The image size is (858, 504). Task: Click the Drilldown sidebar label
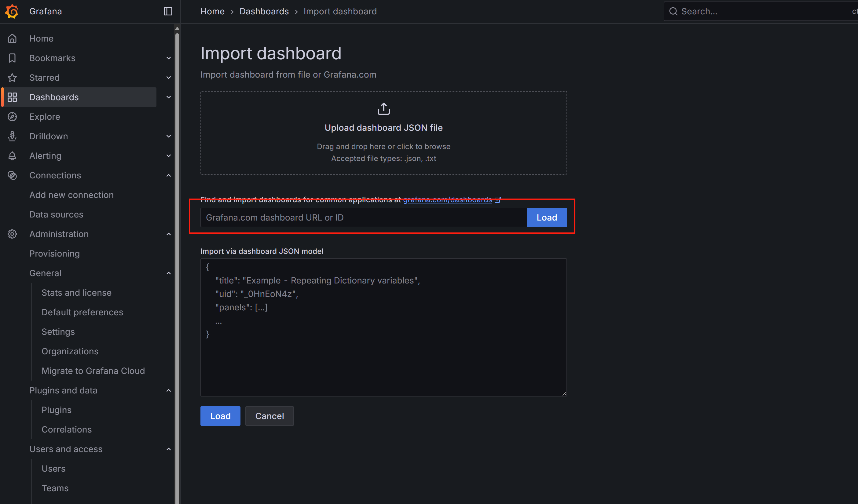[49, 136]
